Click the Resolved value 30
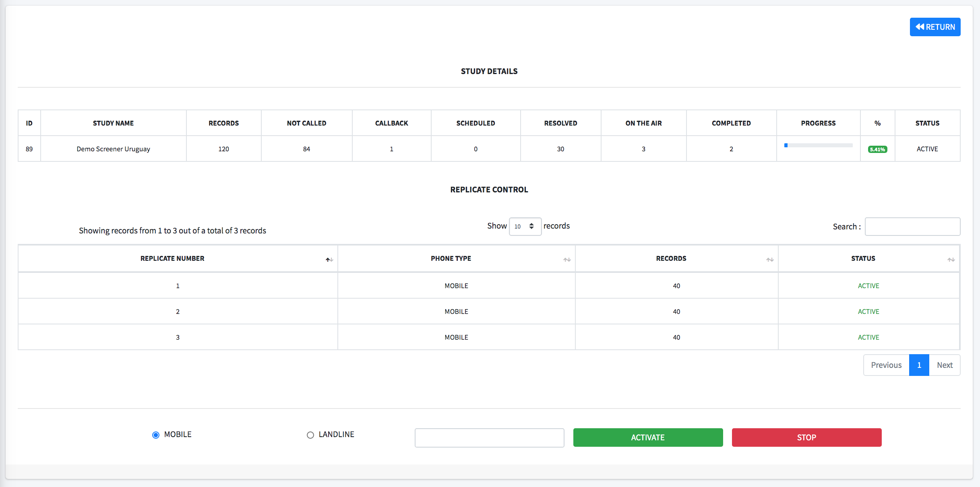 pyautogui.click(x=560, y=149)
